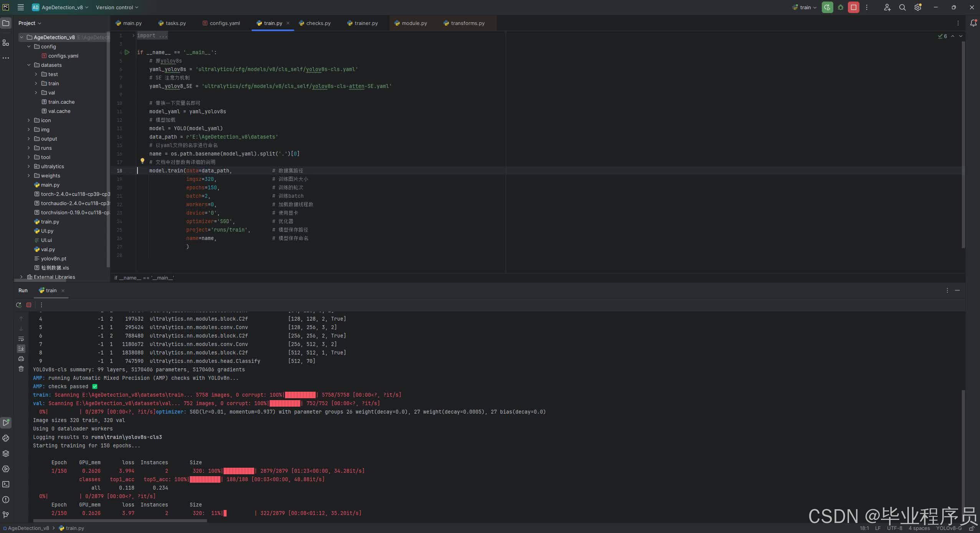Switch to configs.yaml editor tab
The image size is (980, 533).
[x=221, y=23]
